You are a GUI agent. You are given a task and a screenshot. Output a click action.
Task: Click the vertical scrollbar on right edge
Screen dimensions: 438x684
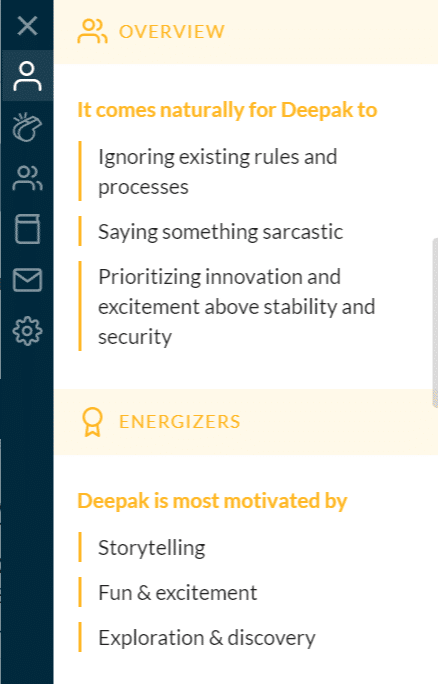click(x=435, y=323)
